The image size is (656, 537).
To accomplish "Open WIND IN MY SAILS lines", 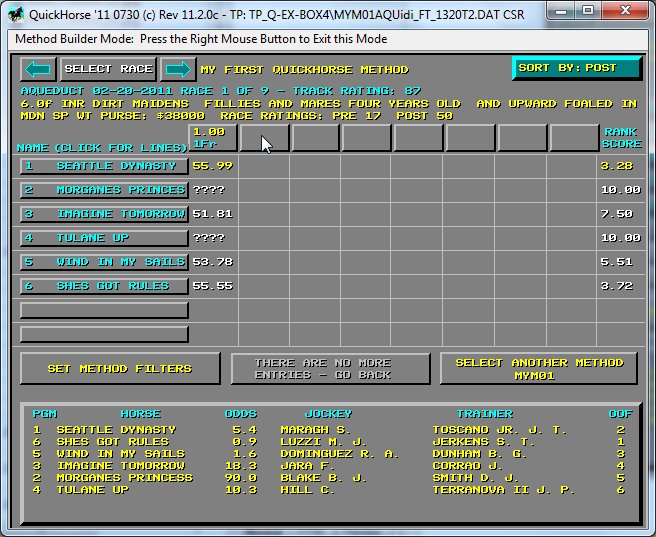I will coord(104,262).
